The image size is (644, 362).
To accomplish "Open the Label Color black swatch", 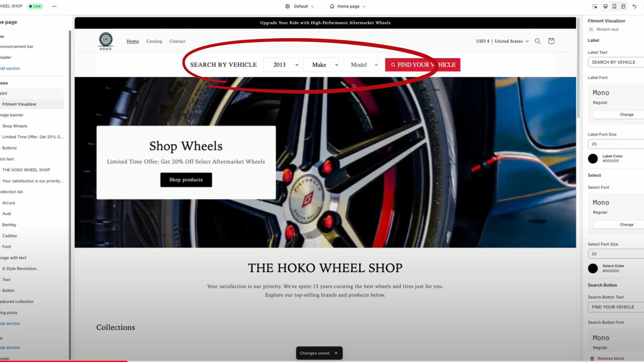I will click(593, 158).
